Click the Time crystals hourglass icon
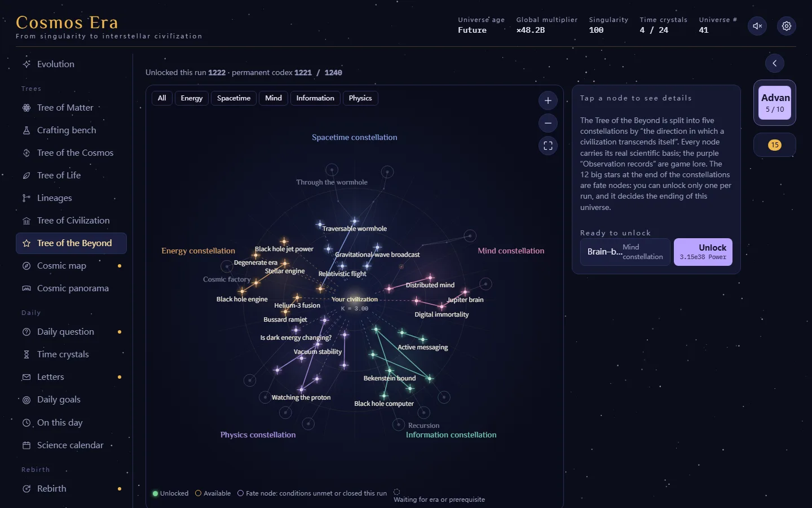The height and width of the screenshot is (508, 812). click(x=27, y=354)
